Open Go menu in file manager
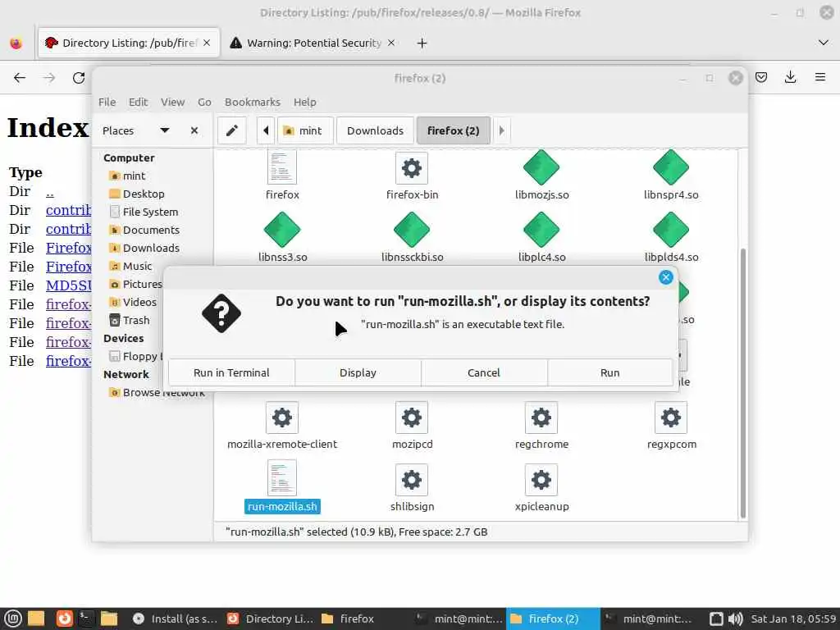Image resolution: width=840 pixels, height=630 pixels. pyautogui.click(x=204, y=102)
